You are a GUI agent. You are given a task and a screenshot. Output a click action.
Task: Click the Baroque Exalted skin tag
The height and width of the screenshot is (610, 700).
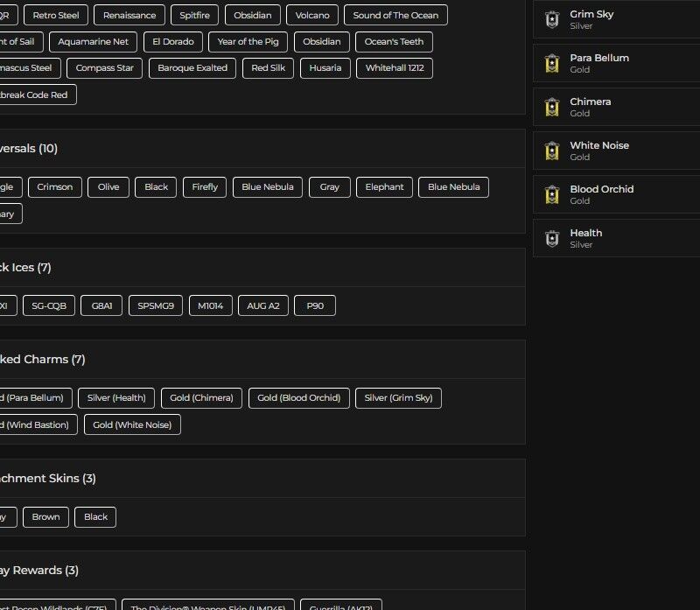click(192, 67)
